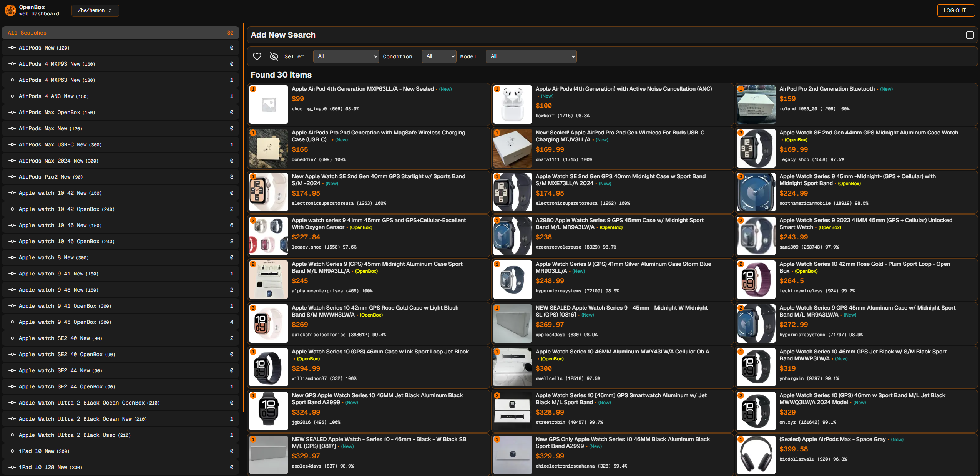Image resolution: width=980 pixels, height=476 pixels.
Task: Click the slider icon beside Apple watch 9 41 New
Action: 12,274
